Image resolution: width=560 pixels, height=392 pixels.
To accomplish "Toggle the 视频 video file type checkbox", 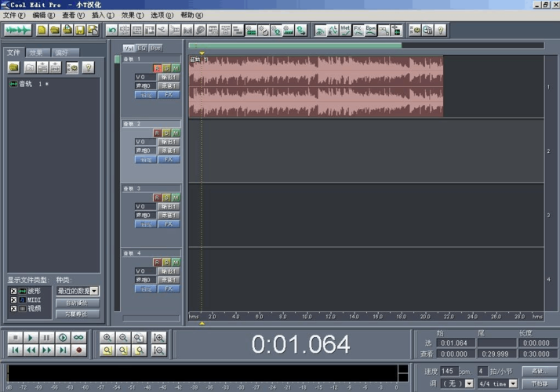I will tap(13, 308).
